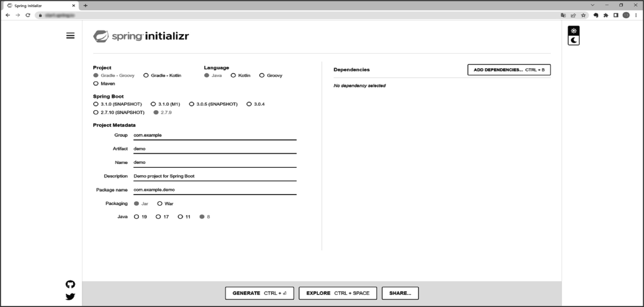Click the Share button
644x307 pixels.
(x=400, y=293)
